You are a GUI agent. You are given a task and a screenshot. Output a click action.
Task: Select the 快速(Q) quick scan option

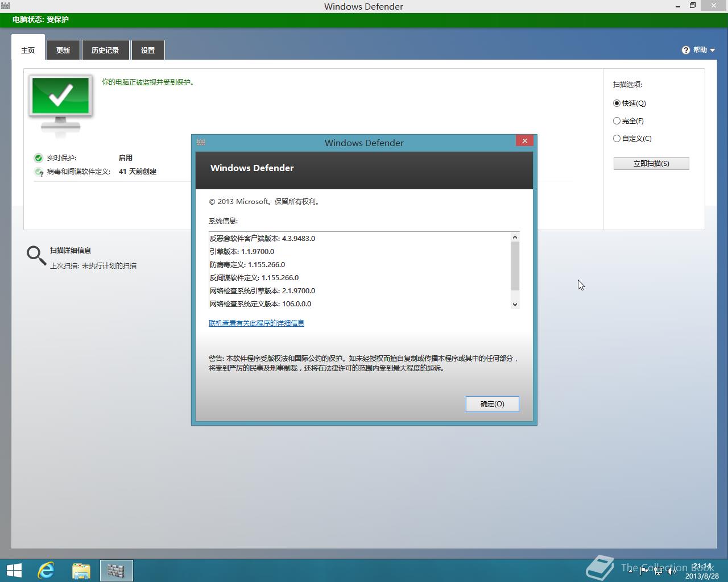click(x=630, y=103)
